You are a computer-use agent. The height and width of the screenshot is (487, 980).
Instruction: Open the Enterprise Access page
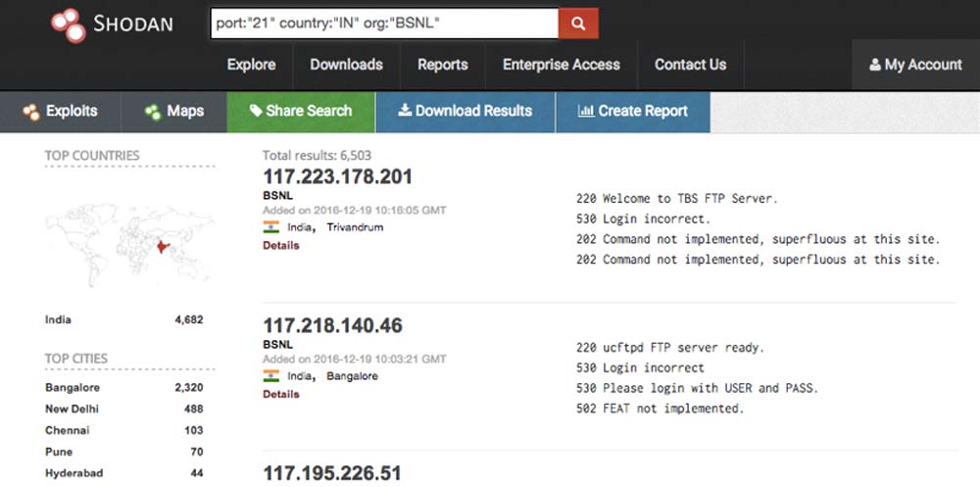click(x=561, y=65)
